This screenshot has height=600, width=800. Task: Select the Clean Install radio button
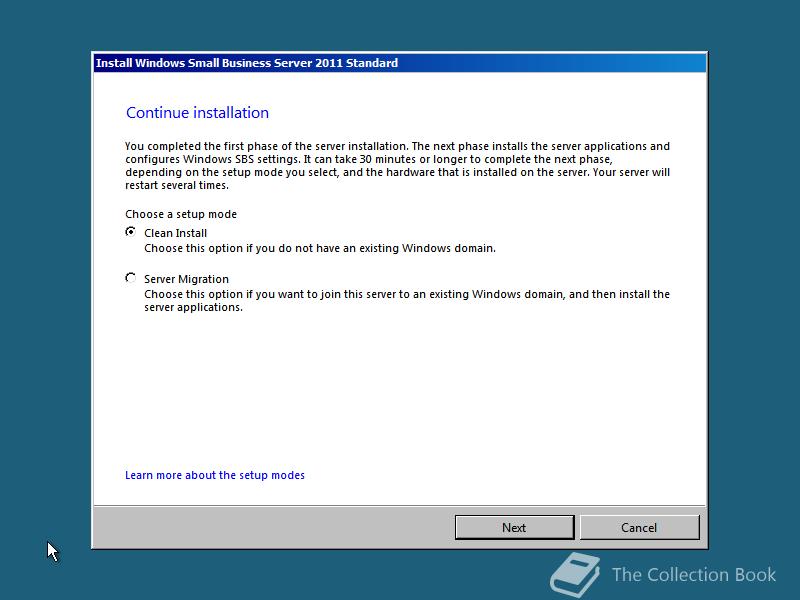pyautogui.click(x=131, y=232)
